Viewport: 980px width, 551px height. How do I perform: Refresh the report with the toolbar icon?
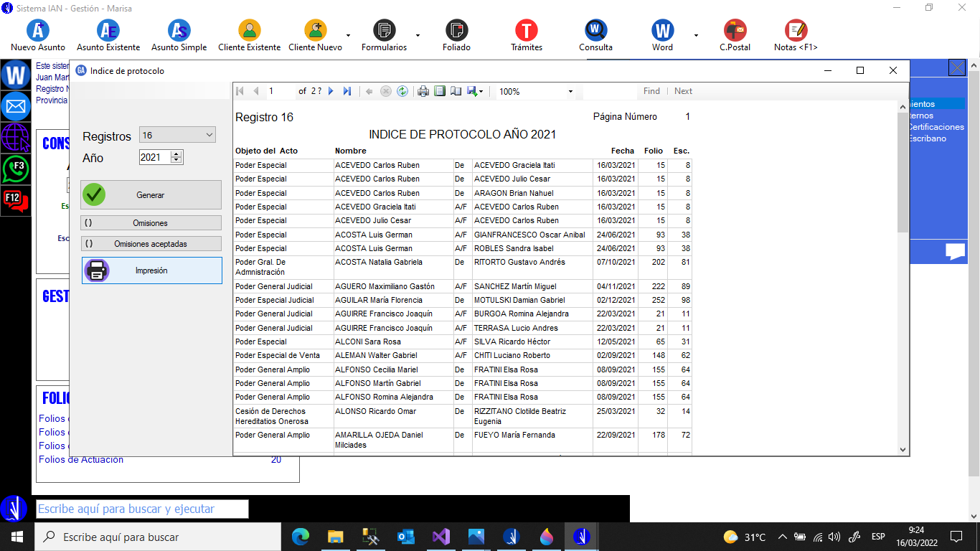click(x=402, y=91)
